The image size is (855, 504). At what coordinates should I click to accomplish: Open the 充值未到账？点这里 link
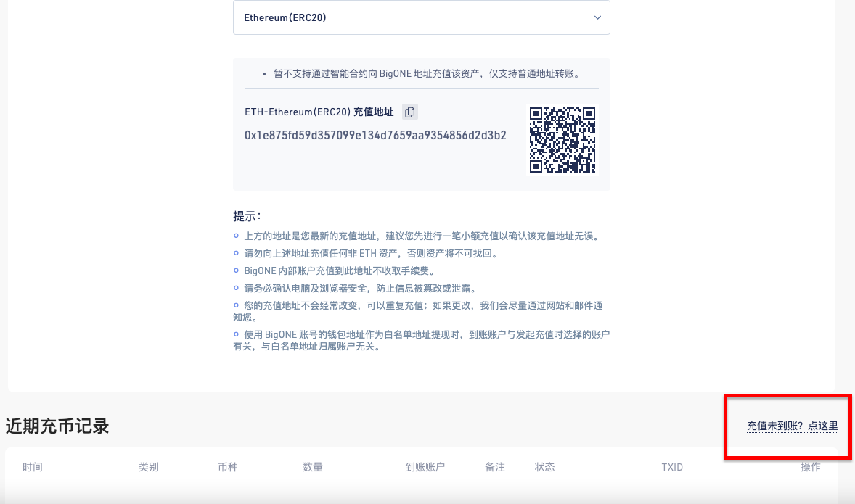[x=793, y=426]
